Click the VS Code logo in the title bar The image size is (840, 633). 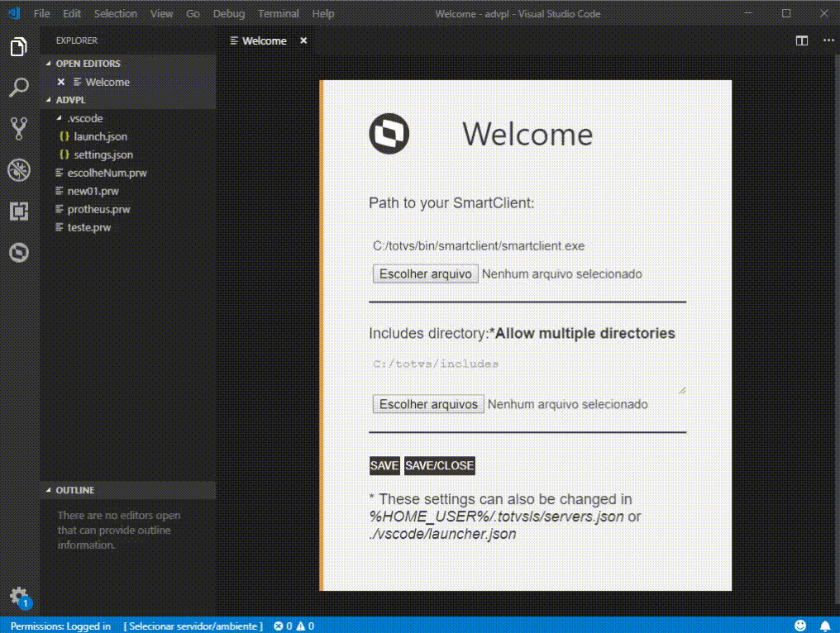[14, 13]
